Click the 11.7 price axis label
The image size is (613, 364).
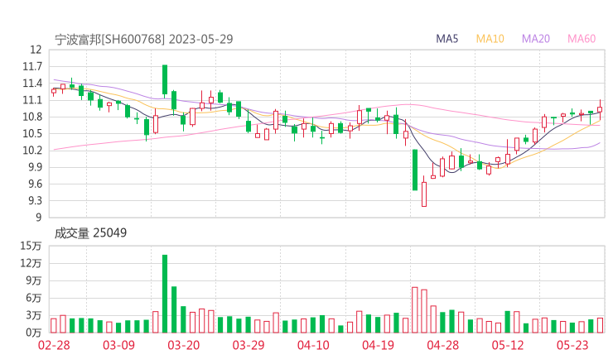pos(32,66)
